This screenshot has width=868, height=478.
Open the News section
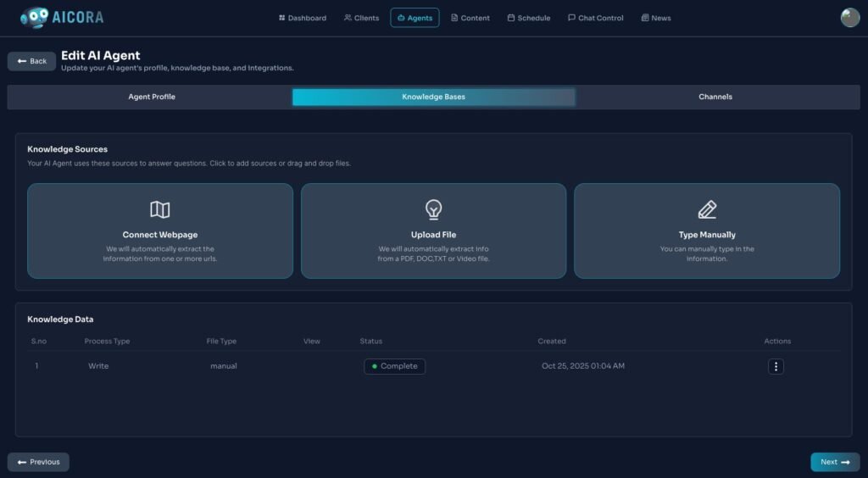pyautogui.click(x=656, y=18)
